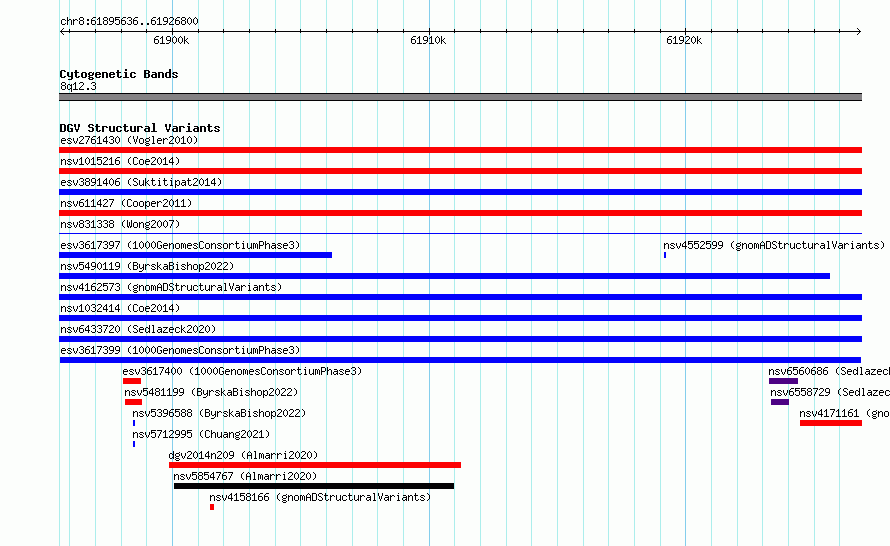This screenshot has height=546, width=890.
Task: Click the DGV Structural Variants track title
Action: pos(140,128)
